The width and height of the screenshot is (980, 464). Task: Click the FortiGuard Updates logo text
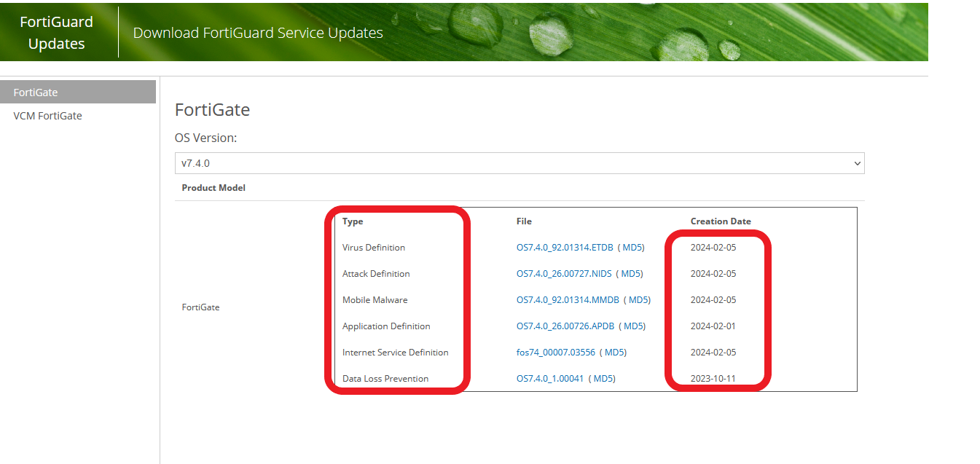point(56,33)
